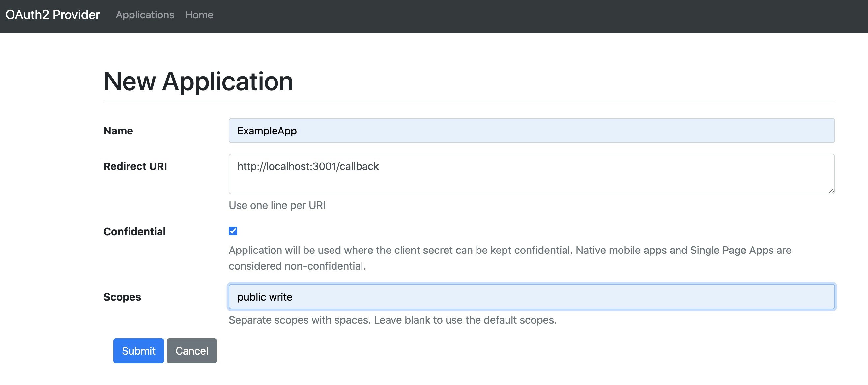The height and width of the screenshot is (385, 868).
Task: Grab the Redirect URI textarea resize handle
Action: point(831,191)
